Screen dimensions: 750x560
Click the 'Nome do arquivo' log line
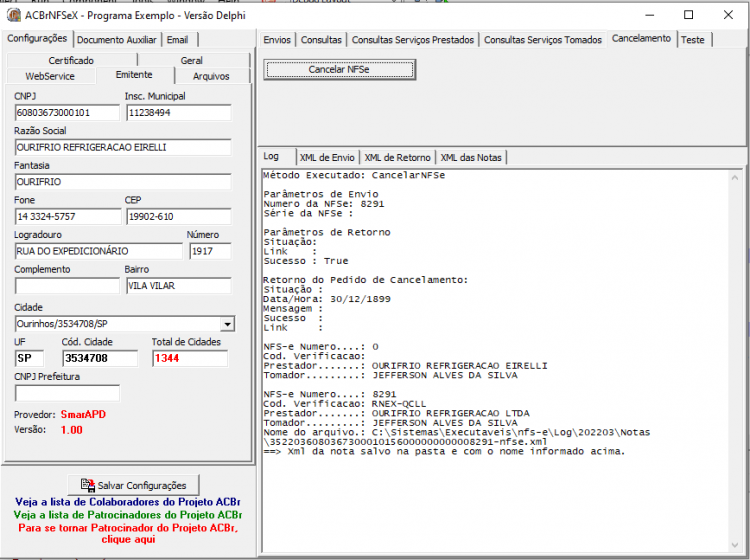click(457, 433)
